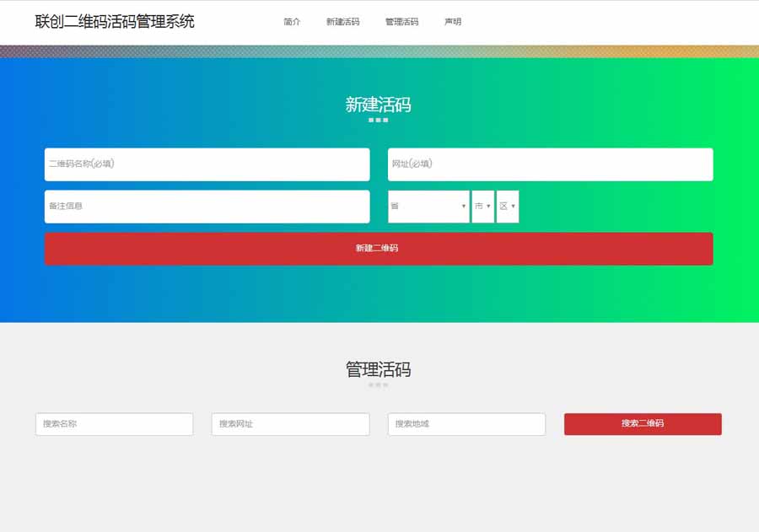Screen dimensions: 759x532
Task: Click the 管理活码 heading in the gray section
Action: point(378,370)
